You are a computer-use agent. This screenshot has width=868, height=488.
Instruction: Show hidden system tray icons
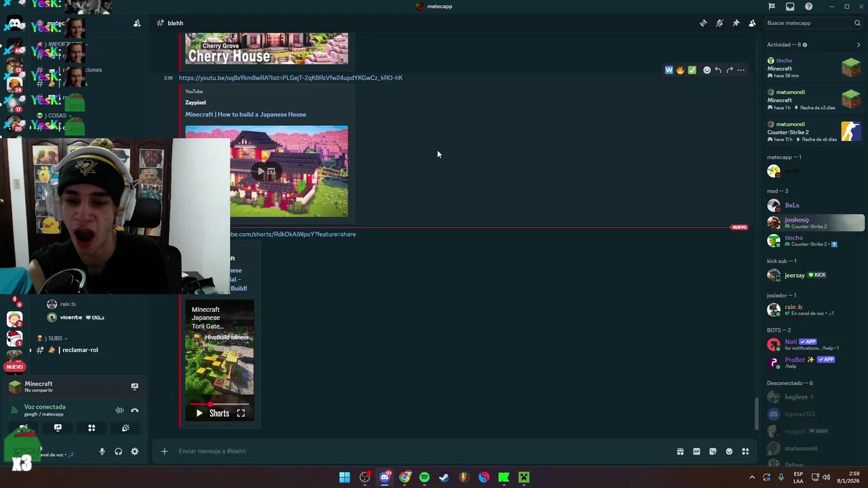point(751,477)
